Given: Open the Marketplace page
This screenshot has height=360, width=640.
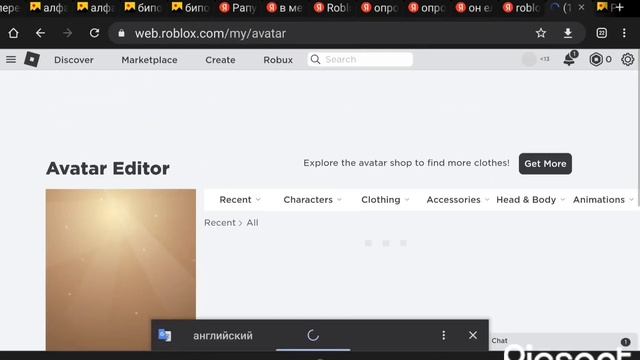Looking at the screenshot, I should 149,60.
